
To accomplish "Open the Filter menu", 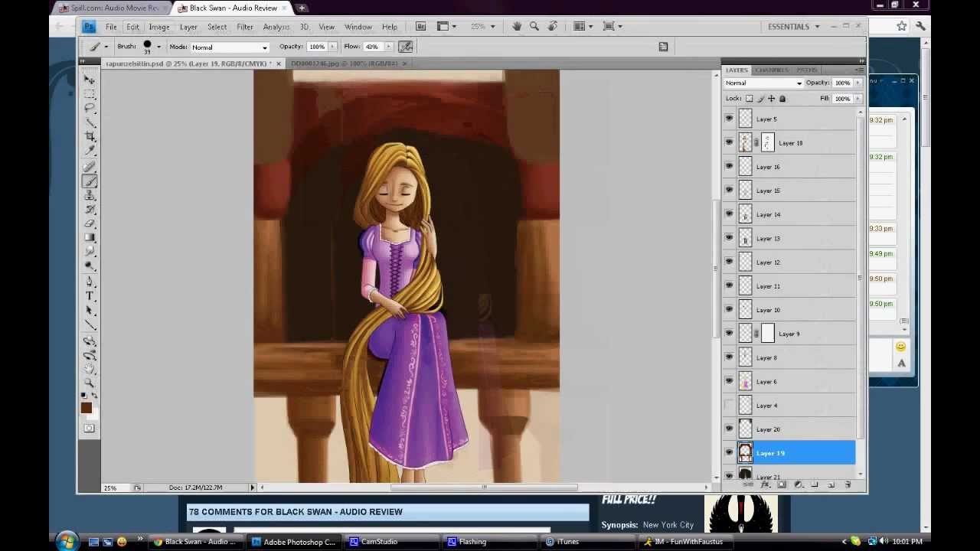I will tap(245, 27).
